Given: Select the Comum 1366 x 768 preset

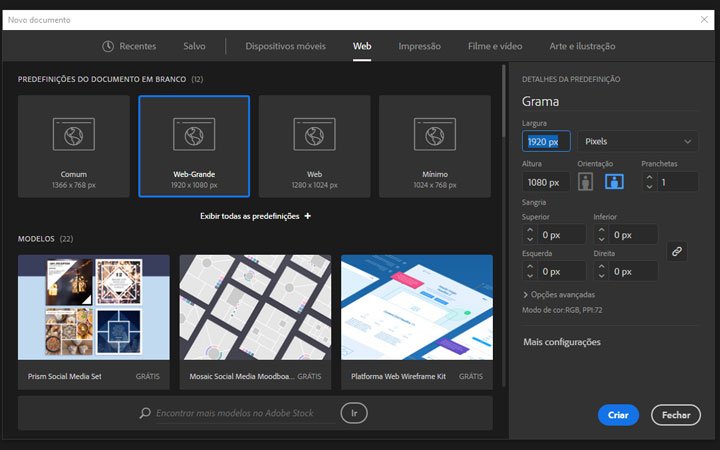Looking at the screenshot, I should click(73, 146).
